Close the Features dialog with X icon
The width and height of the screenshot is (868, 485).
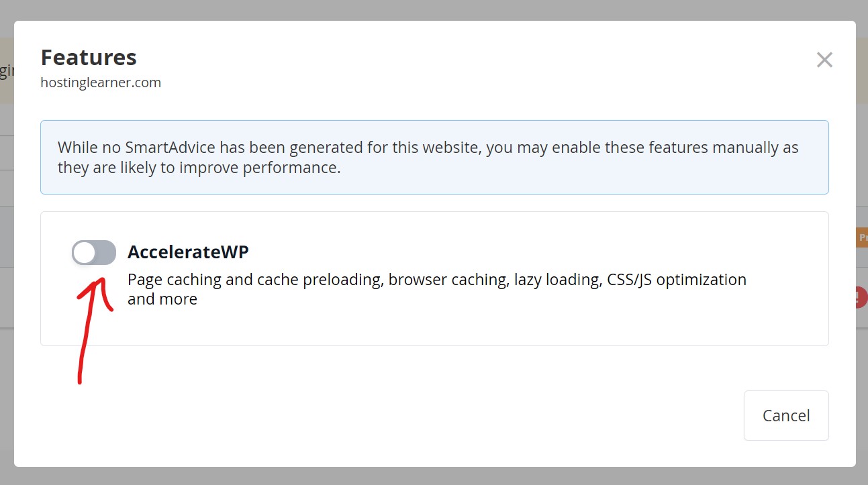click(824, 60)
